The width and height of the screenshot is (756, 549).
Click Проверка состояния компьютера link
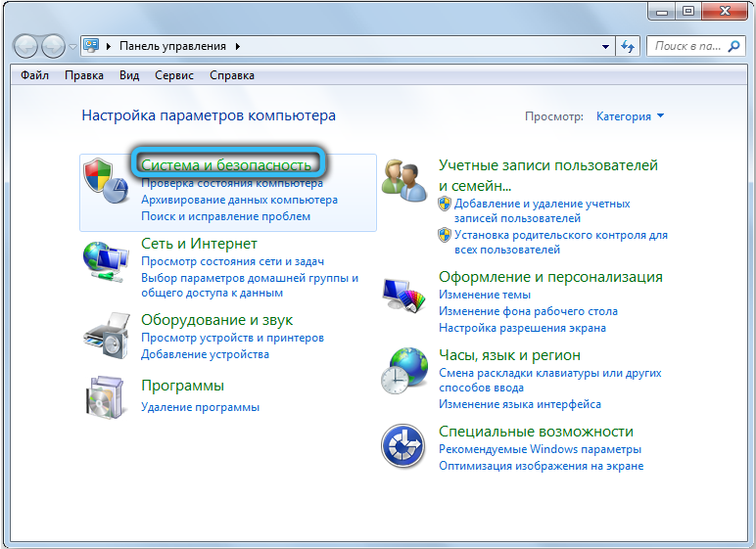coord(232,183)
